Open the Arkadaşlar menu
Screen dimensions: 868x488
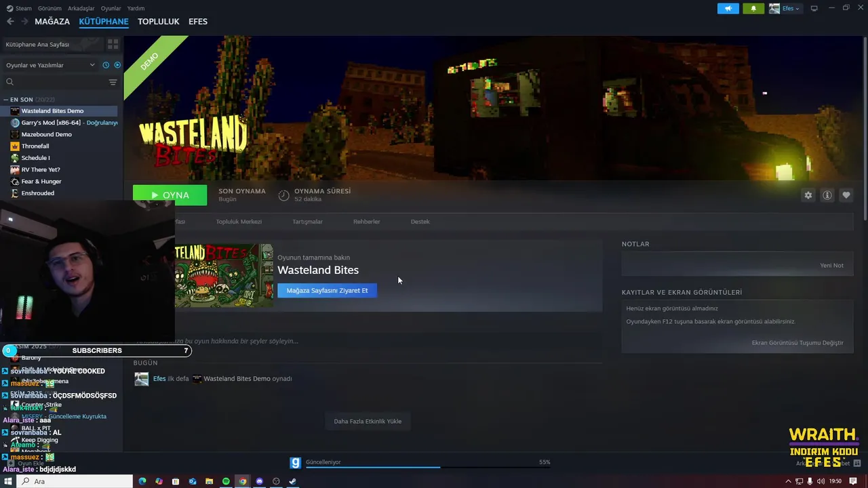(81, 8)
